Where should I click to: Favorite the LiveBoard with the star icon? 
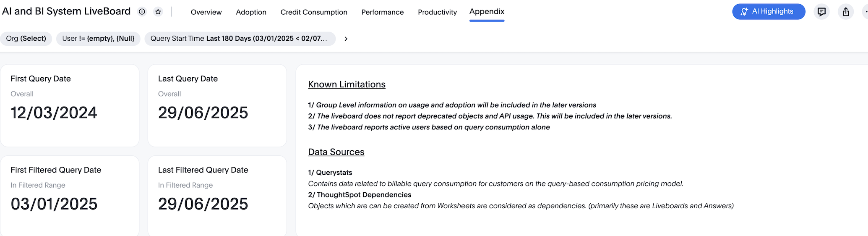[x=158, y=12]
